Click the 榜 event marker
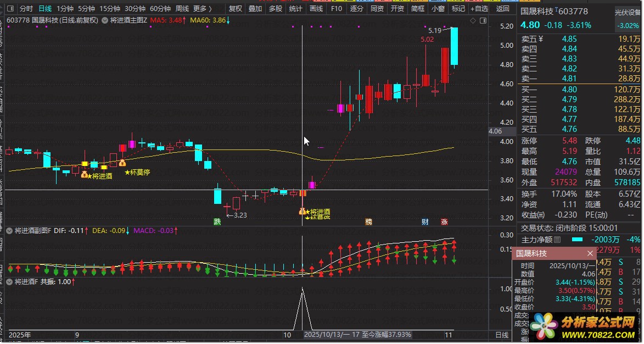Image resolution: width=644 pixels, height=344 pixels. 369,222
